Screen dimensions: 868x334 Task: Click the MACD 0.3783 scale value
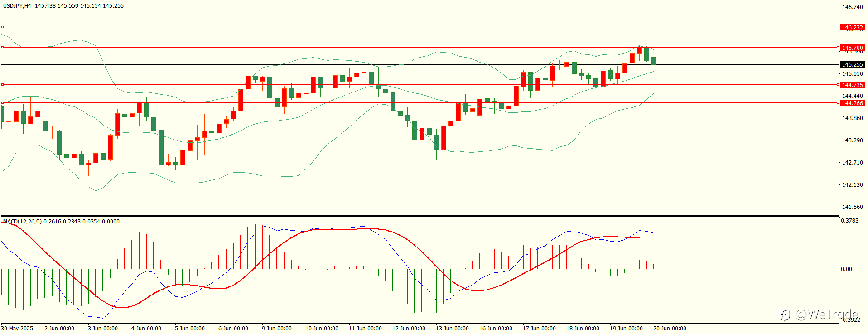pyautogui.click(x=849, y=221)
